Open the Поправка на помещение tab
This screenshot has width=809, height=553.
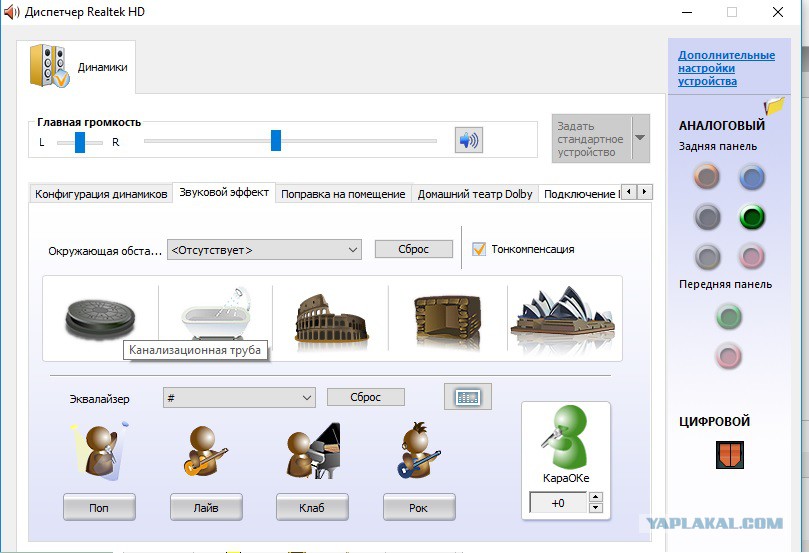point(343,194)
